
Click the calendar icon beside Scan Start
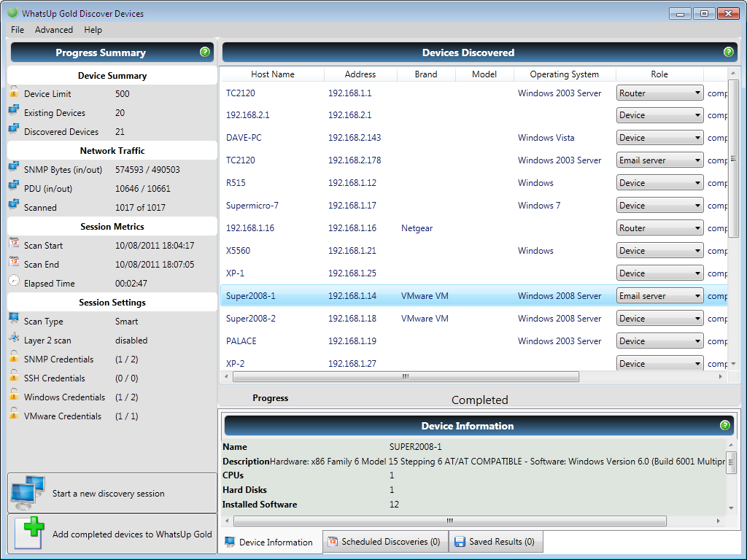(x=14, y=244)
